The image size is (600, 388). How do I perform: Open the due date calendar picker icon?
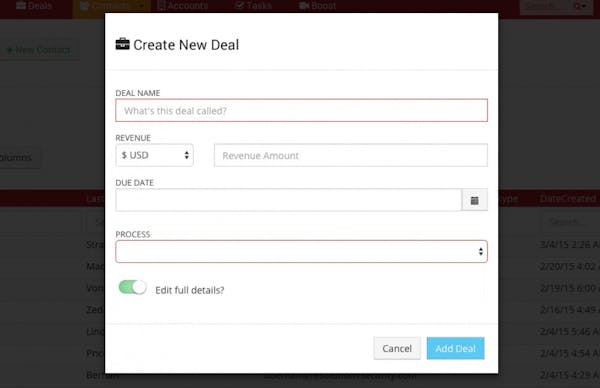point(474,200)
